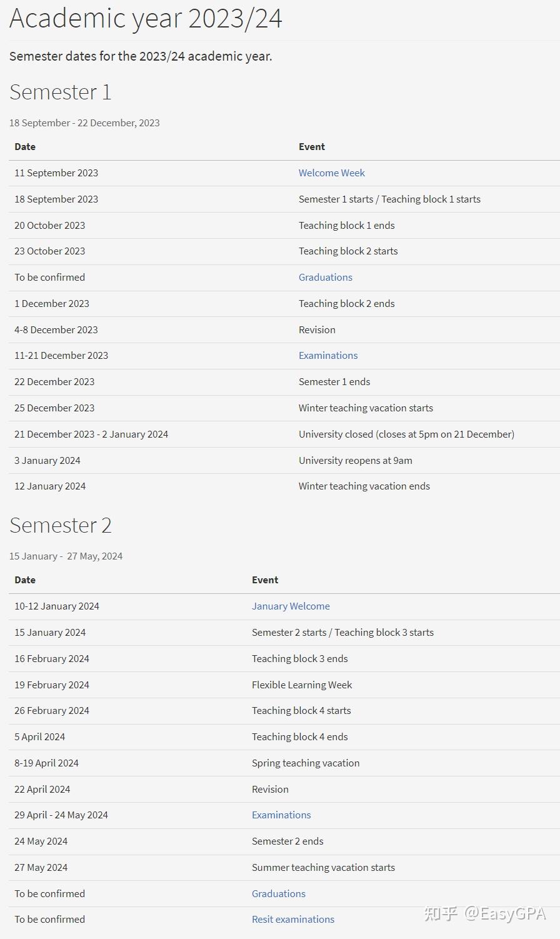Click the Semester 1 heading
The image size is (560, 939).
pyautogui.click(x=61, y=93)
